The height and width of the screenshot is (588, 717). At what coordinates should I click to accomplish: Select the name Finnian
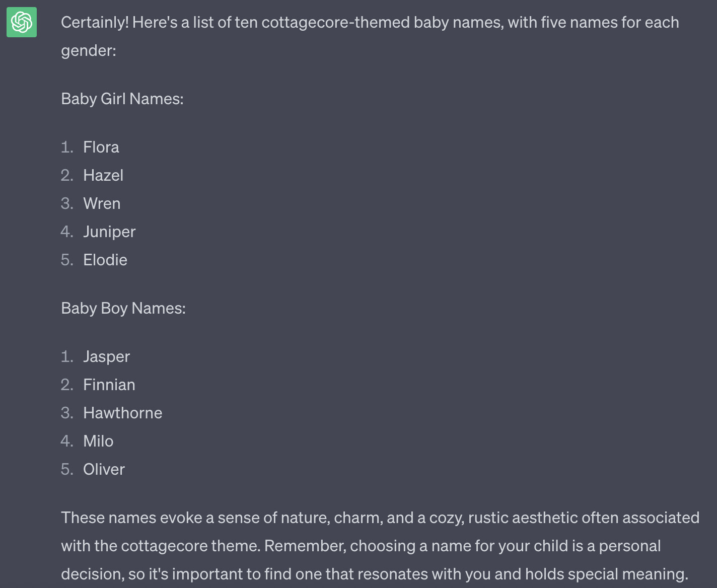(x=109, y=385)
